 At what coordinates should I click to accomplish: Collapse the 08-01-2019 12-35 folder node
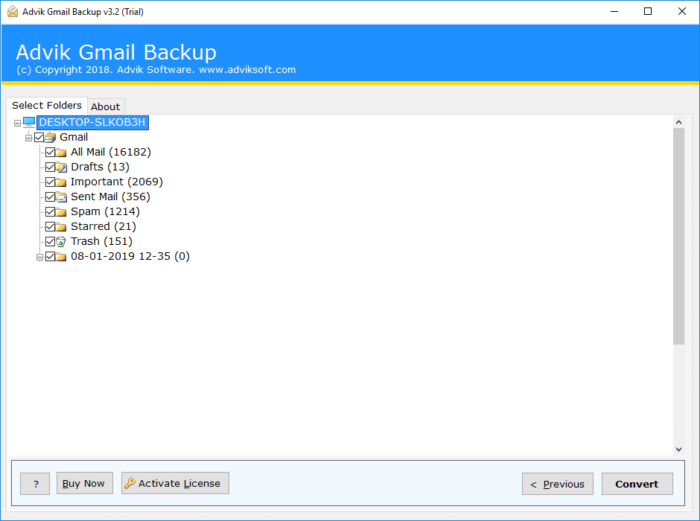39,257
